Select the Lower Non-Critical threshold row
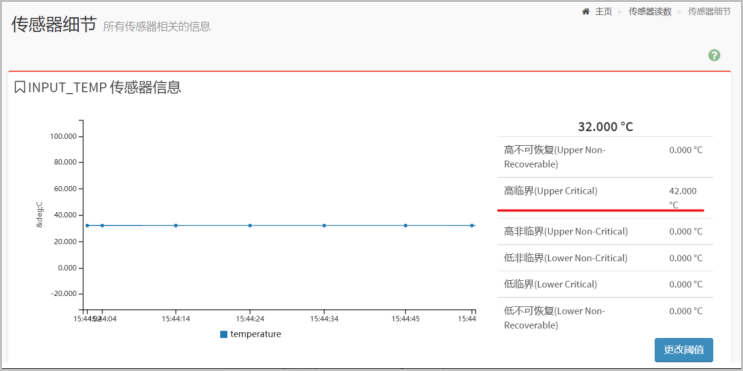The height and width of the screenshot is (371, 743). (x=606, y=258)
